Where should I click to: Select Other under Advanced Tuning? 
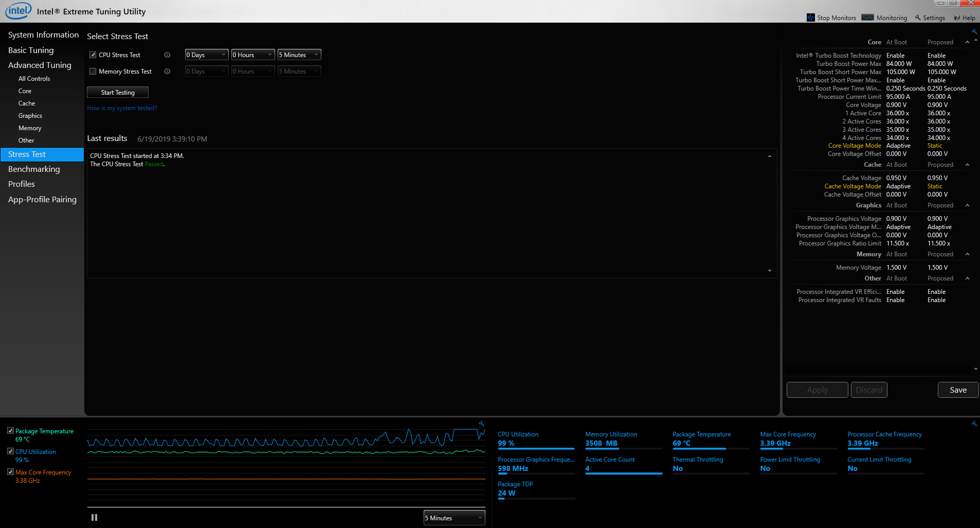pos(26,140)
